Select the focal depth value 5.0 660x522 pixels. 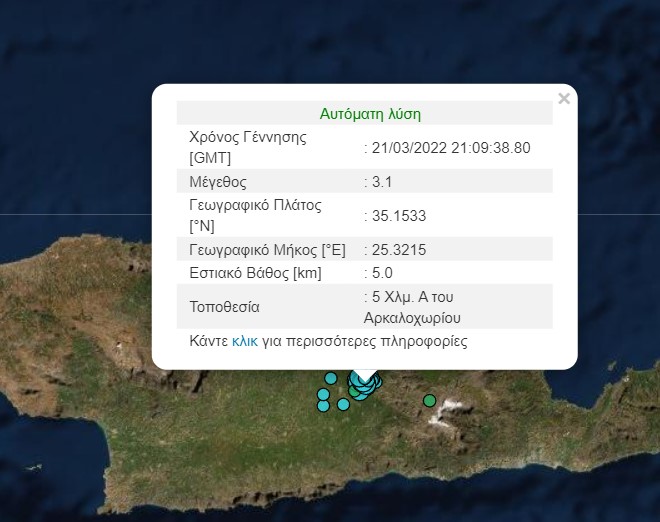pyautogui.click(x=382, y=273)
